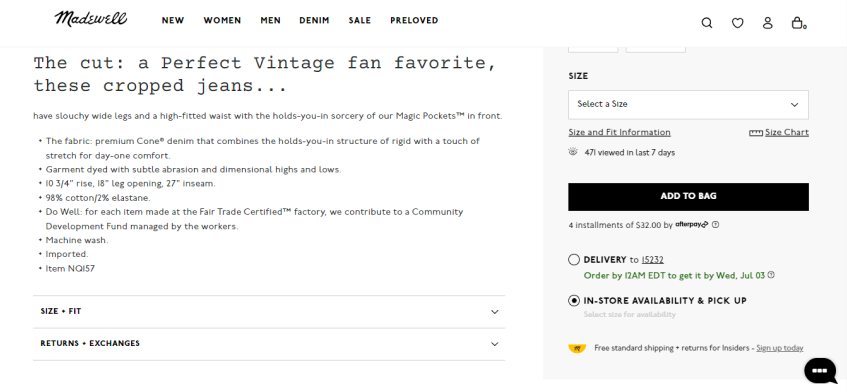This screenshot has height=392, width=847.
Task: Expand the Size + Fit section
Action: [269, 312]
